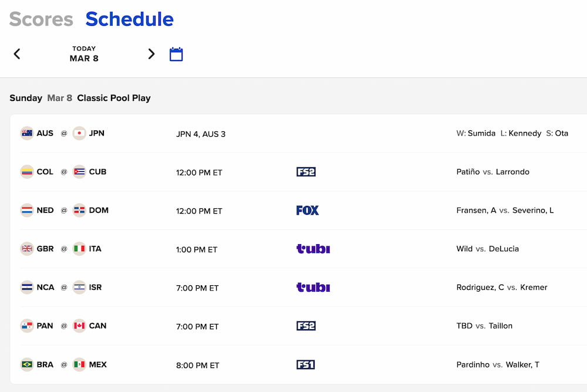Viewport: 587px width, 392px height.
Task: Click the Canada flag icon
Action: tap(79, 326)
